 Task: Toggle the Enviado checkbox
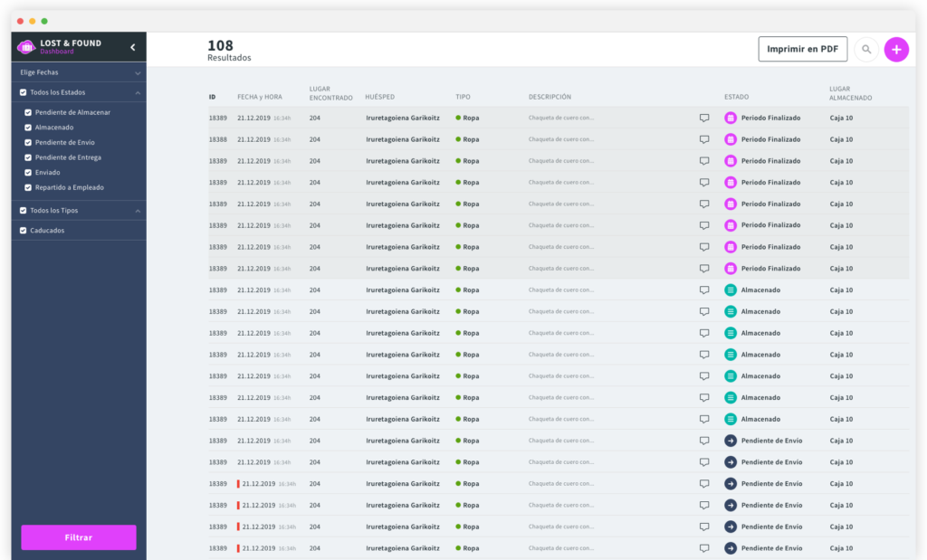28,172
